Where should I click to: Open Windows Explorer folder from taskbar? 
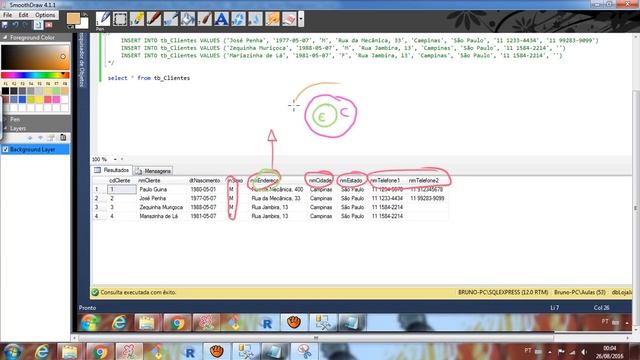(x=70, y=351)
